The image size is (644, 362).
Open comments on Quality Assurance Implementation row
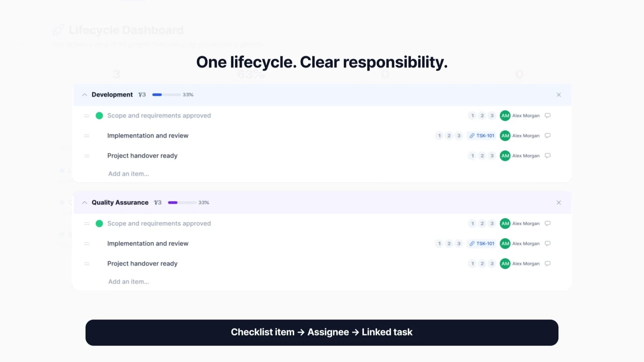point(548,244)
